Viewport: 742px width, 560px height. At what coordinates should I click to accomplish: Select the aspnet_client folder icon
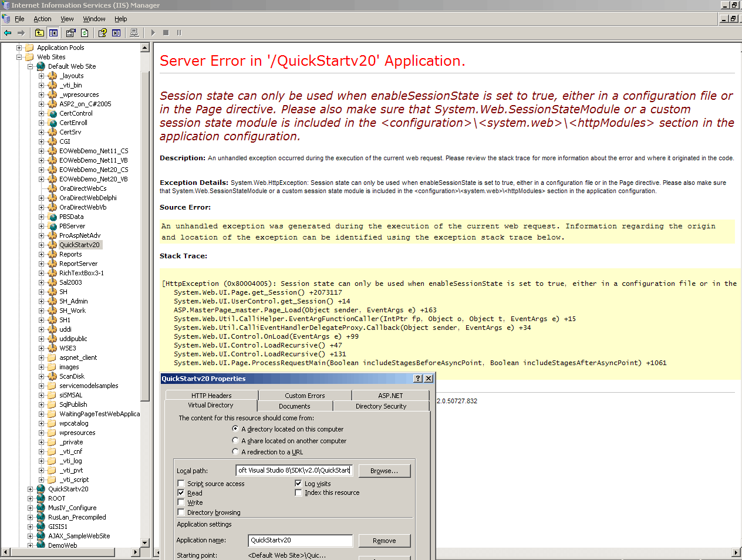52,357
